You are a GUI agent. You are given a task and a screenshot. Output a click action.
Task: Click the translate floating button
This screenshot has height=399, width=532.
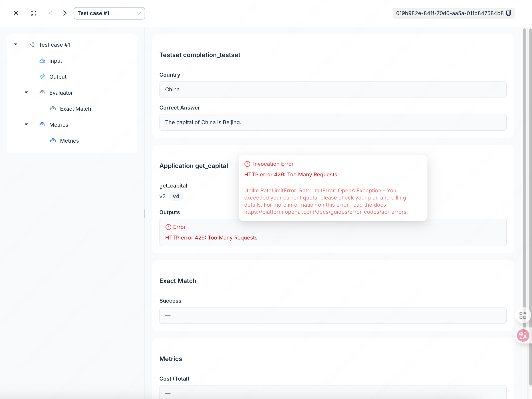click(523, 335)
